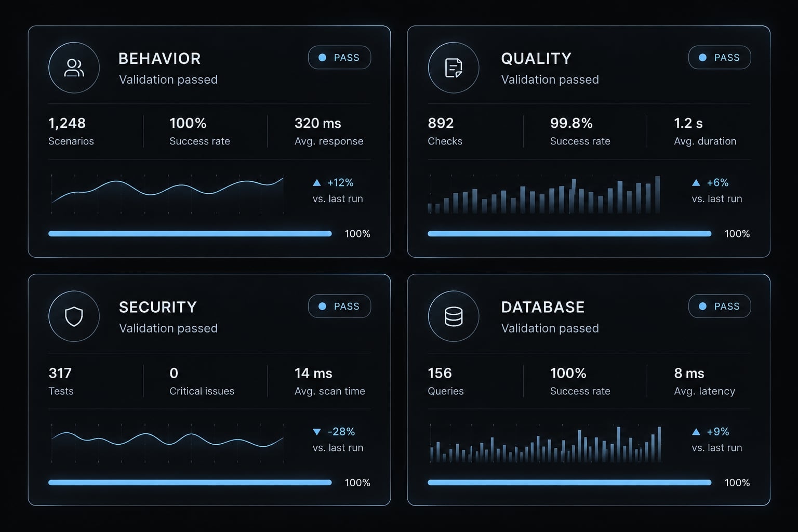This screenshot has height=532, width=798.
Task: Click the PASS badge on Quality card
Action: (720, 58)
